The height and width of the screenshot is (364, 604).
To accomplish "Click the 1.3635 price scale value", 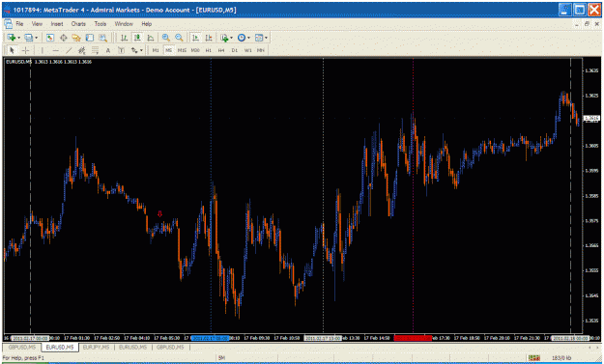I will tap(591, 70).
